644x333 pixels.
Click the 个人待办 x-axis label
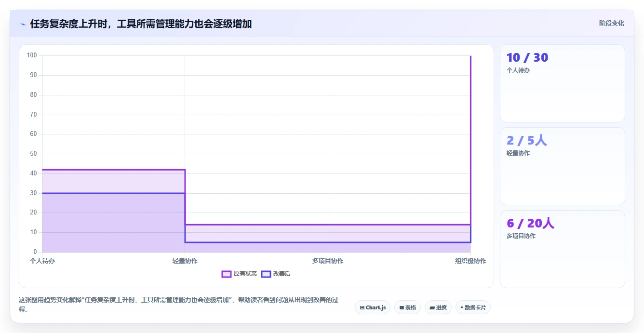[42, 261]
